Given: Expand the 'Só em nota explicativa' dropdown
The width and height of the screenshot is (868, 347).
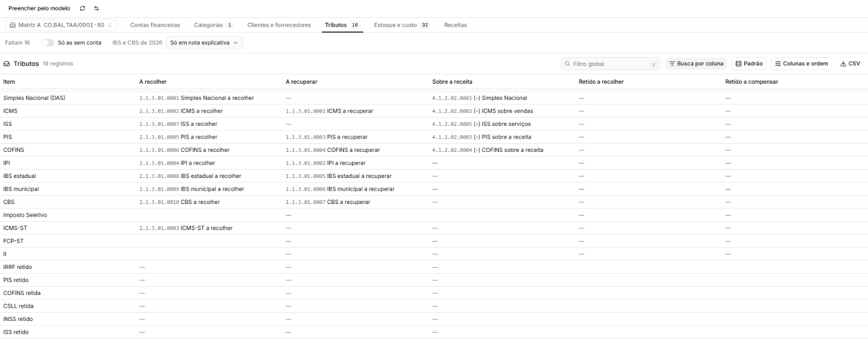Looking at the screenshot, I should tap(204, 43).
